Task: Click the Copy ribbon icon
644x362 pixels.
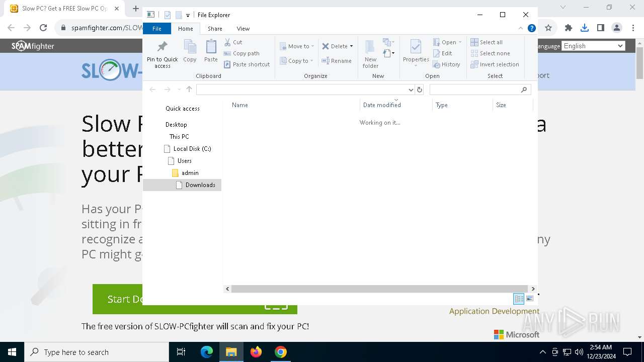Action: 190,51
